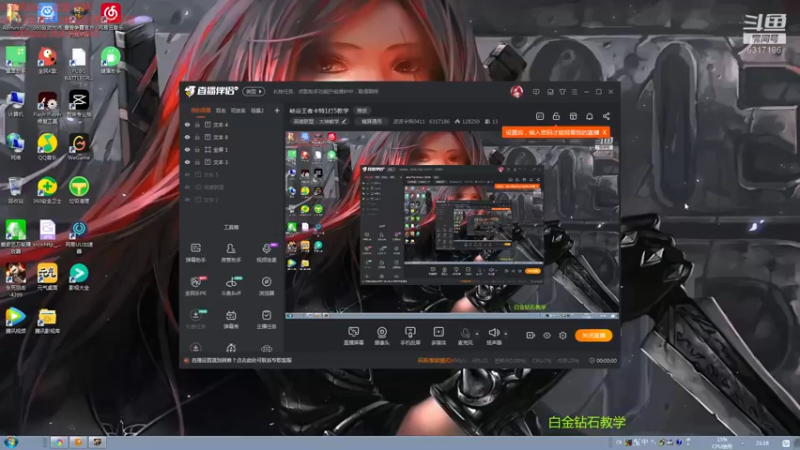Open the hamburger menu in title bar
Image resolution: width=800 pixels, height=450 pixels.
pos(574,92)
